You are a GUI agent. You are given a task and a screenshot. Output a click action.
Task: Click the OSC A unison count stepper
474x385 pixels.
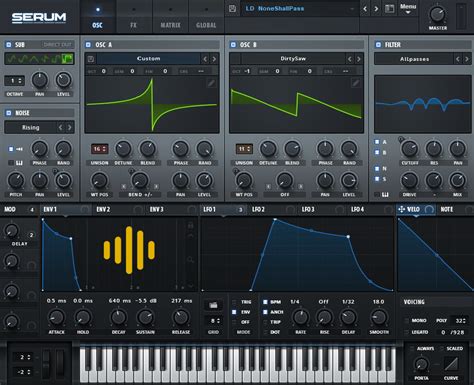point(100,149)
